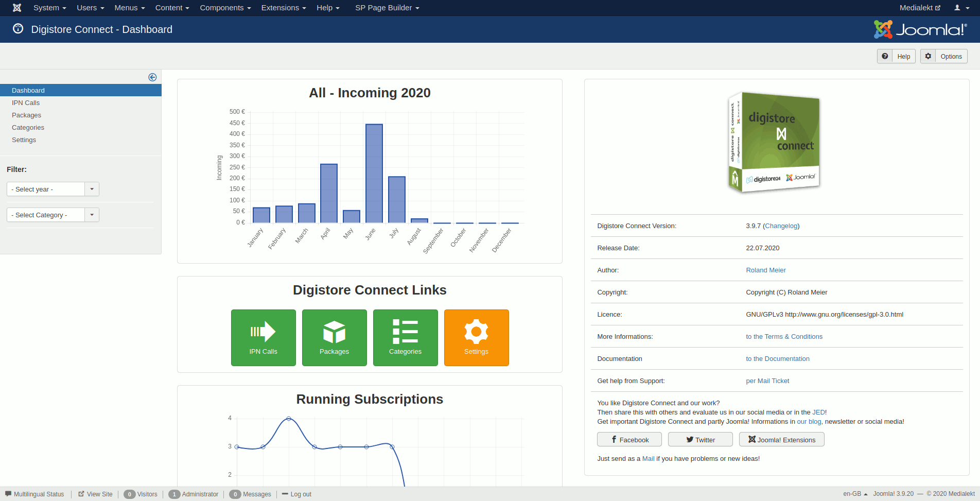Click the Help toolbar button
Screen dimensions: 980x501
(x=896, y=56)
